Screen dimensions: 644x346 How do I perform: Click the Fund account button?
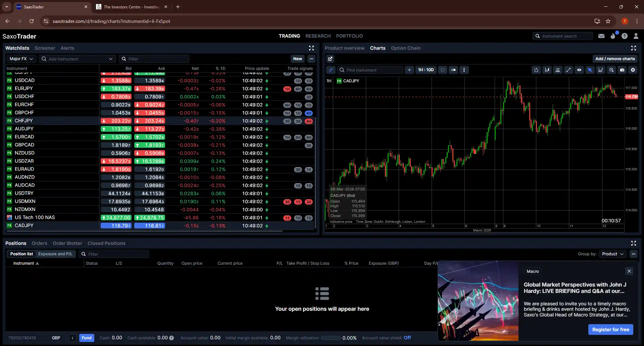[x=87, y=338]
